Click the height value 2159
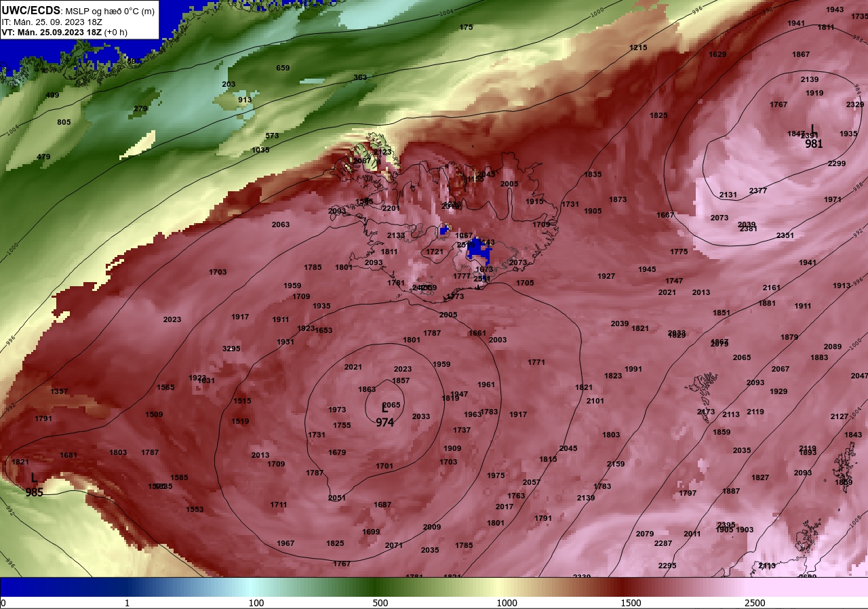Image resolution: width=868 pixels, height=609 pixels. click(x=616, y=464)
